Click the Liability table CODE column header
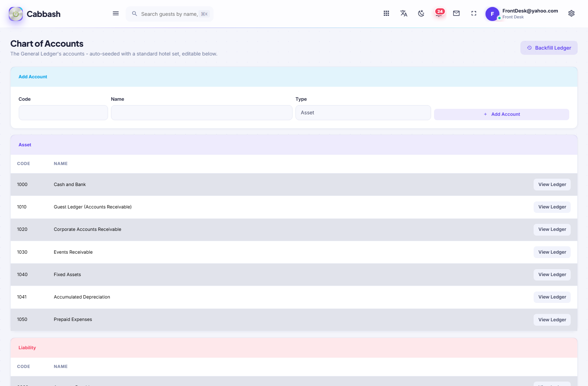 pos(24,367)
